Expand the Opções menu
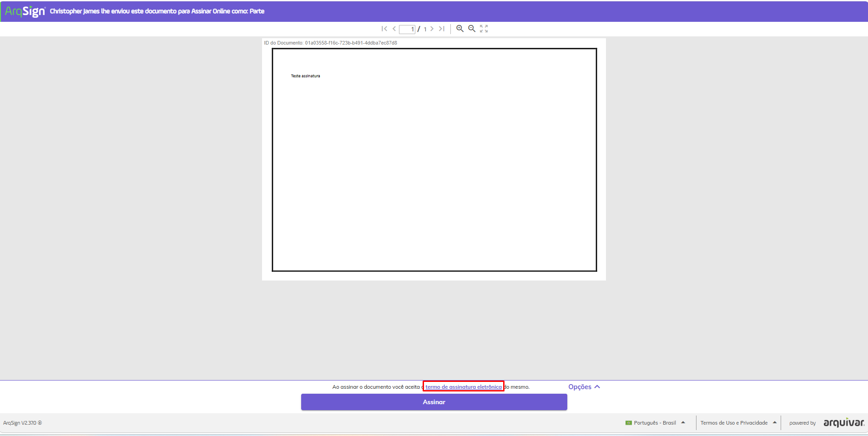The image size is (868, 436). [584, 387]
